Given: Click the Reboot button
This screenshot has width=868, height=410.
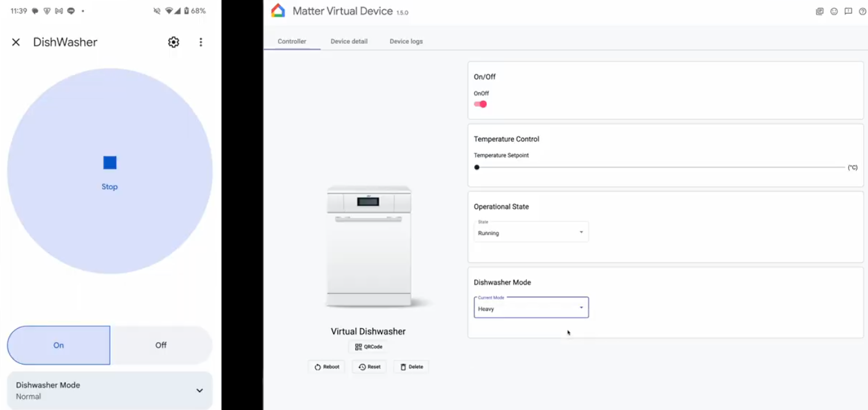Looking at the screenshot, I should coord(326,367).
